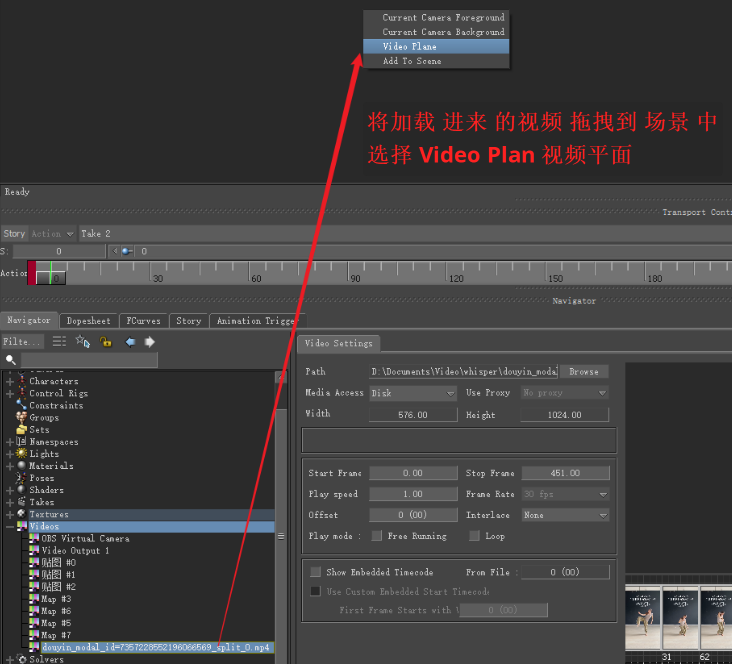This screenshot has width=732, height=664.
Task: Click the Browse button
Action: (x=583, y=371)
